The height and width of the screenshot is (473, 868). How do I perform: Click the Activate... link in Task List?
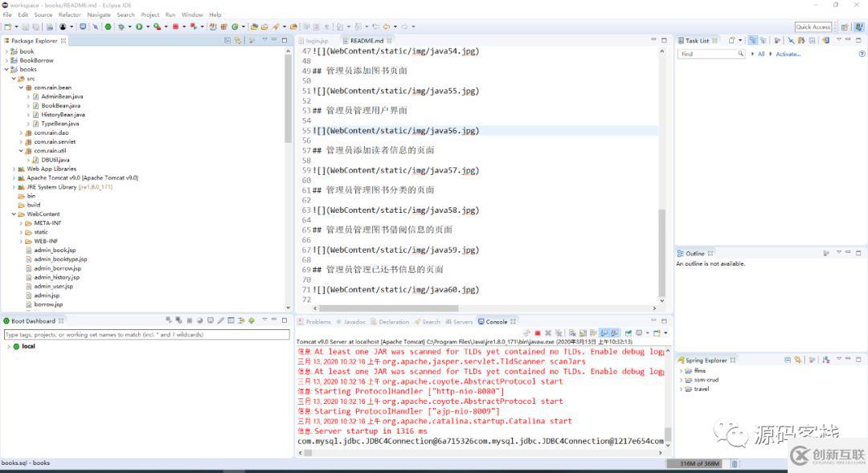click(x=788, y=54)
